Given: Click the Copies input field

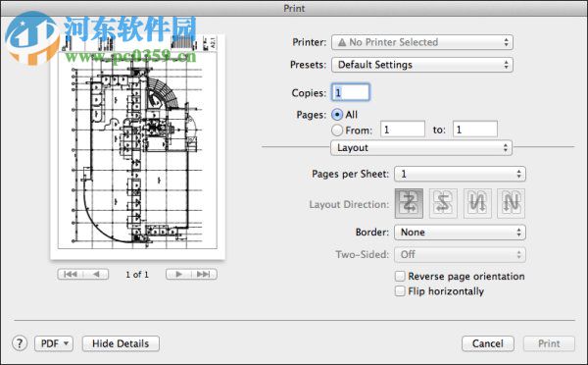Looking at the screenshot, I should click(x=351, y=92).
